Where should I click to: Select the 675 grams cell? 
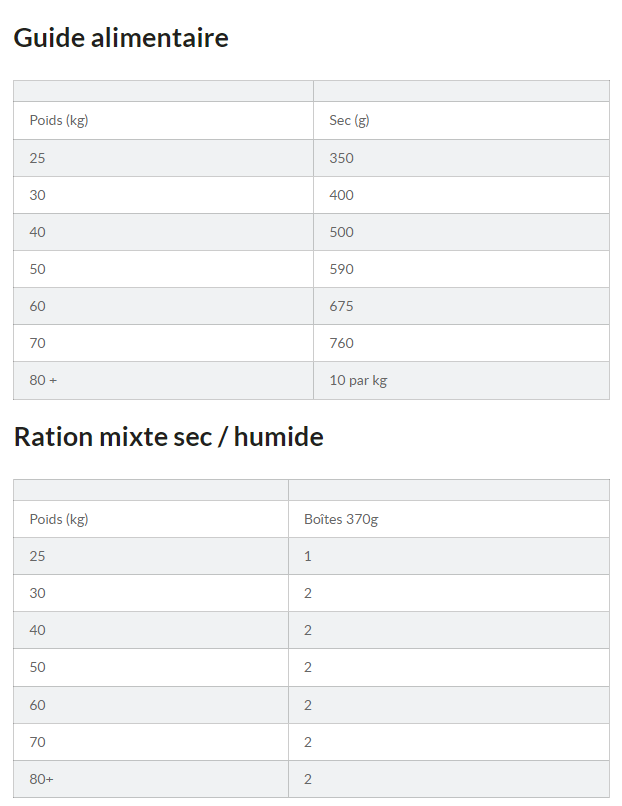(341, 306)
